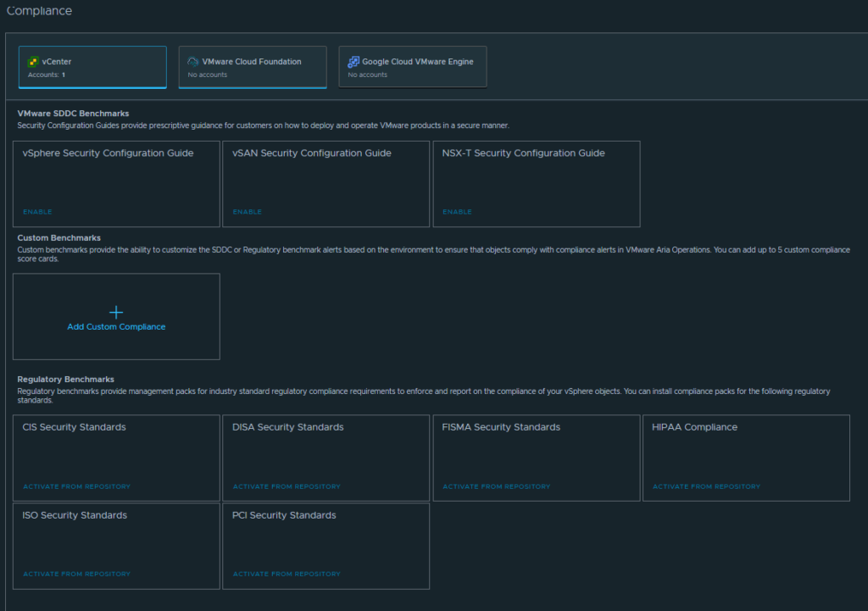Activate FISMA Security Standards from repository

497,486
